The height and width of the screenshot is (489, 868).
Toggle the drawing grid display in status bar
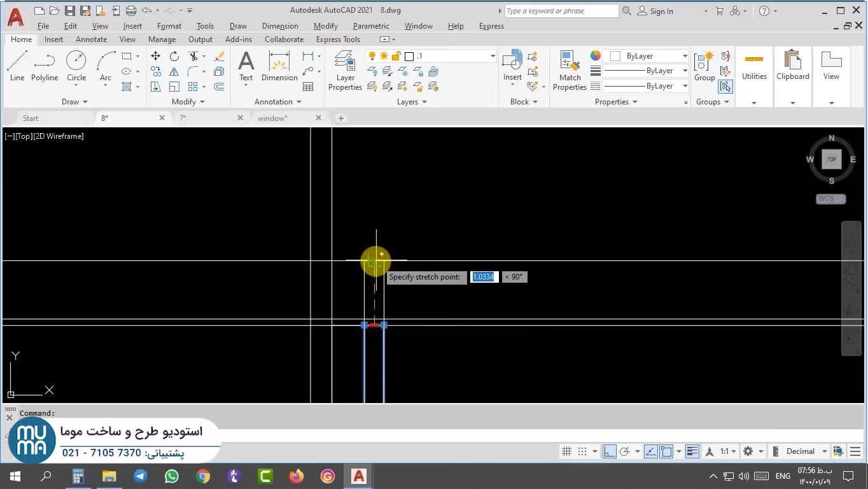pyautogui.click(x=566, y=451)
